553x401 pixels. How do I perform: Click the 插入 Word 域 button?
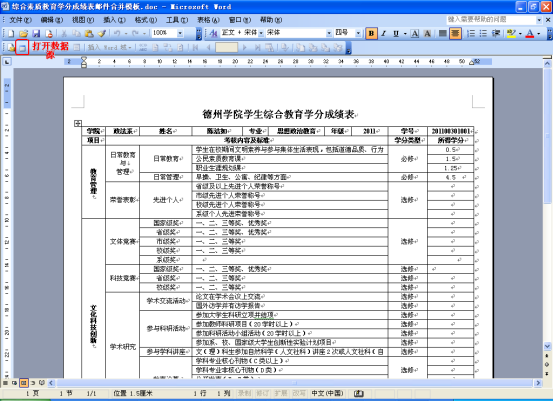click(109, 48)
